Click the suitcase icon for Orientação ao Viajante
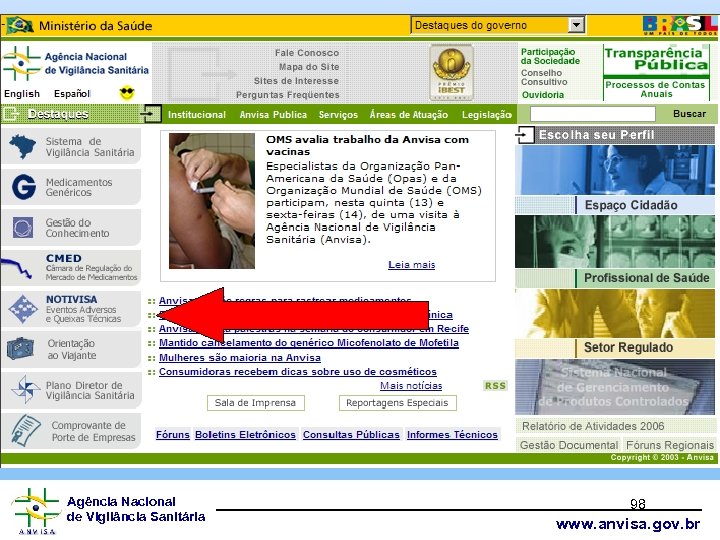 (x=21, y=349)
